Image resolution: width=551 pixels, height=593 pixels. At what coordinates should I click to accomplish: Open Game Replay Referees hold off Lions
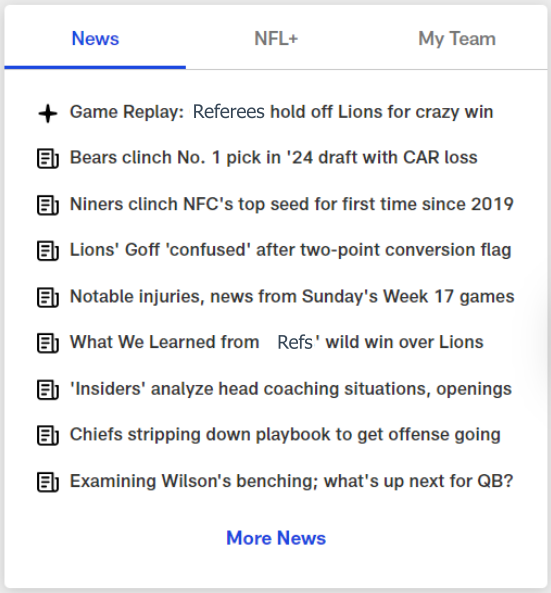(x=281, y=112)
